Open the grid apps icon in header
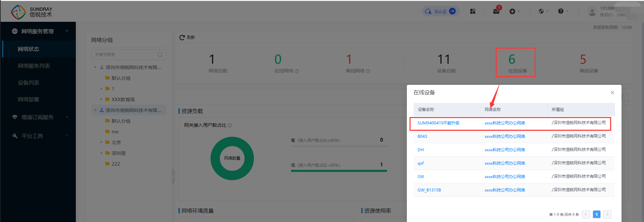Viewport: 644px width, 222px height. click(473, 11)
